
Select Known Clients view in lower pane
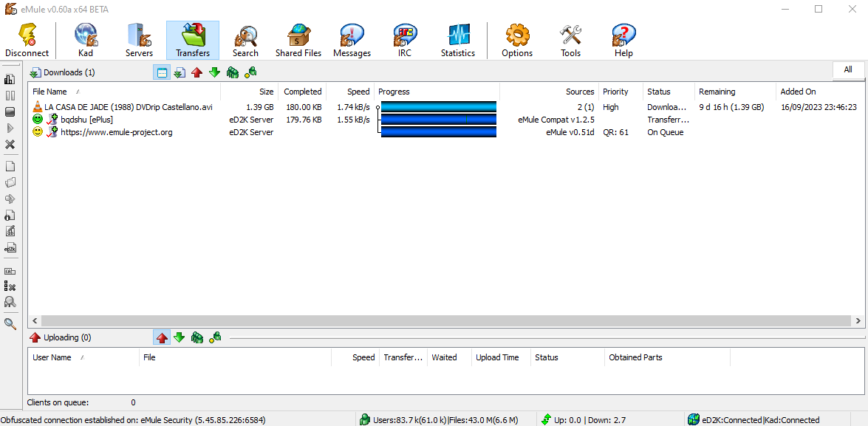pos(215,337)
